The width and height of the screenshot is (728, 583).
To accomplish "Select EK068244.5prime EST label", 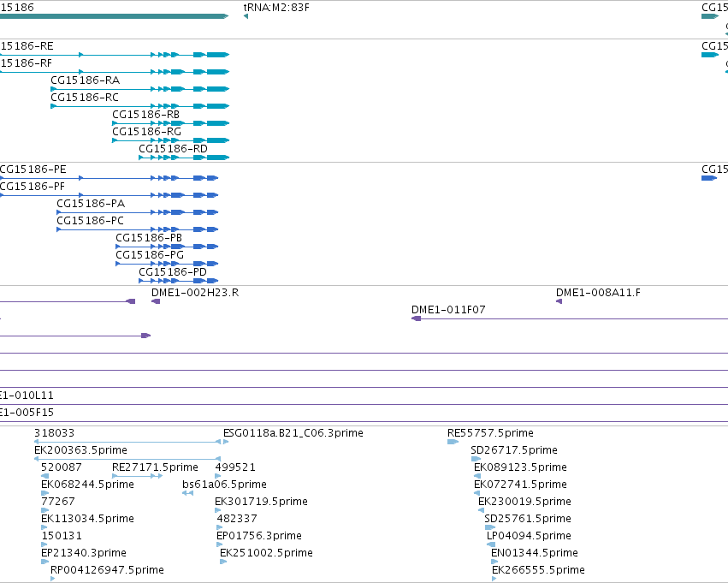I will [x=88, y=485].
